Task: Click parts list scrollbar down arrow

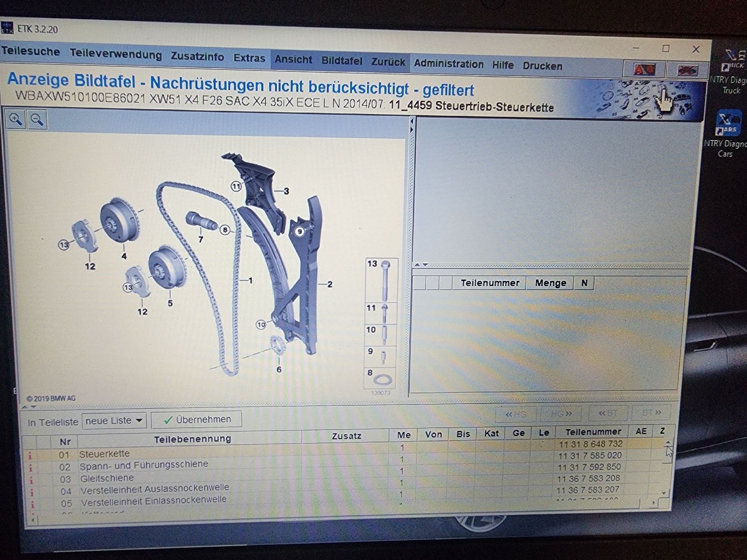Action: (x=664, y=494)
